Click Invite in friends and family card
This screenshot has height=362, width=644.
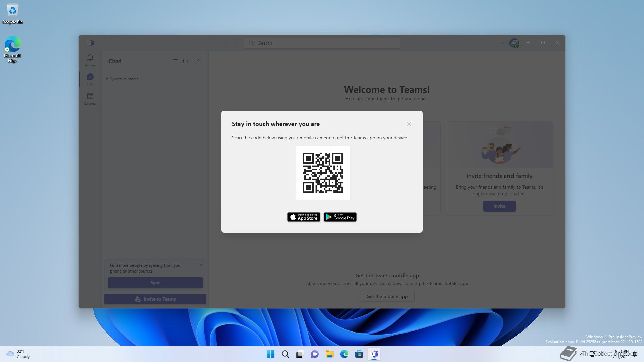(x=499, y=206)
